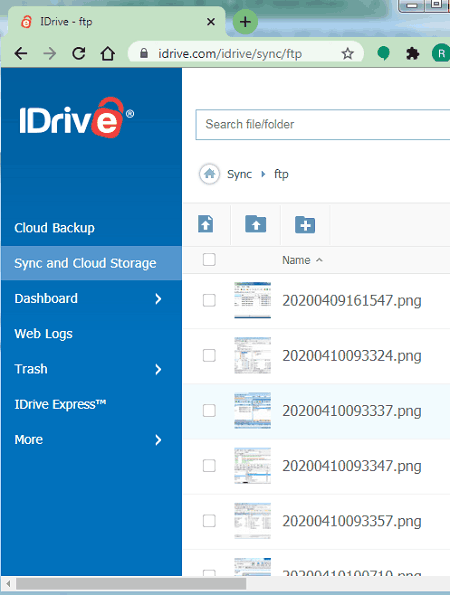Image resolution: width=450 pixels, height=595 pixels.
Task: Click the green chat extension icon
Action: (x=384, y=54)
